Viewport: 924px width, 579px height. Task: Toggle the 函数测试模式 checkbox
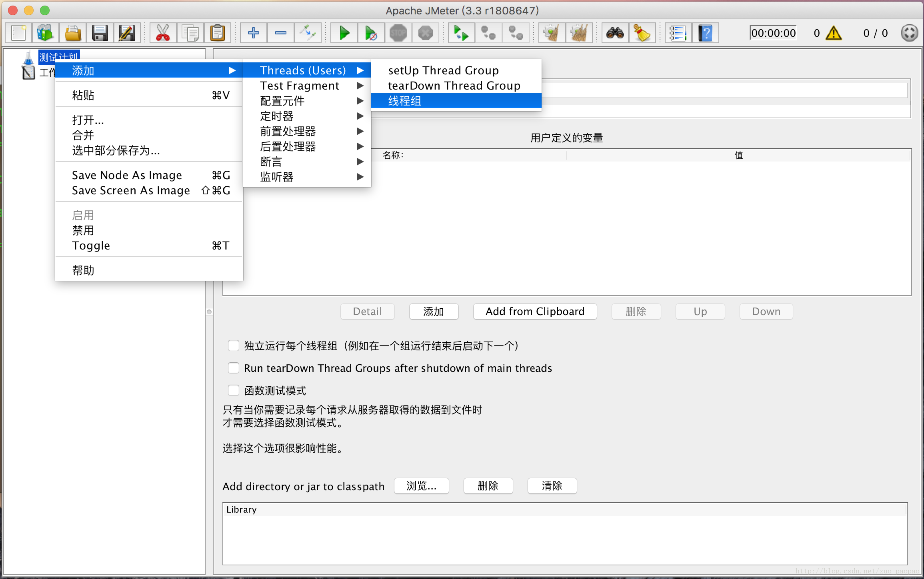[234, 390]
